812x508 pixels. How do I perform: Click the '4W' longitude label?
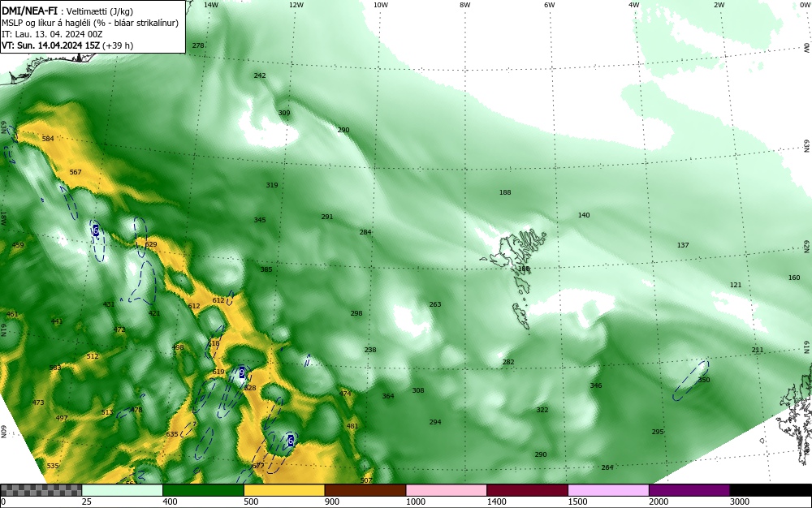click(x=634, y=5)
